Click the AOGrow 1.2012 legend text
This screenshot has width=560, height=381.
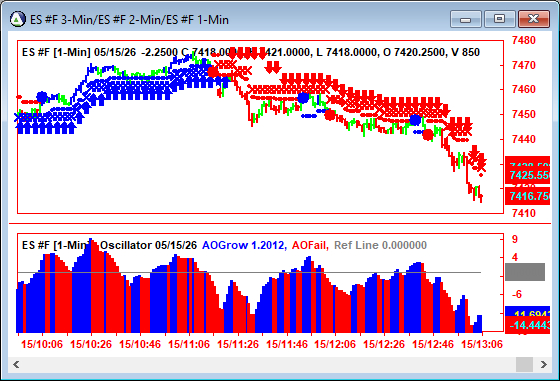244,245
